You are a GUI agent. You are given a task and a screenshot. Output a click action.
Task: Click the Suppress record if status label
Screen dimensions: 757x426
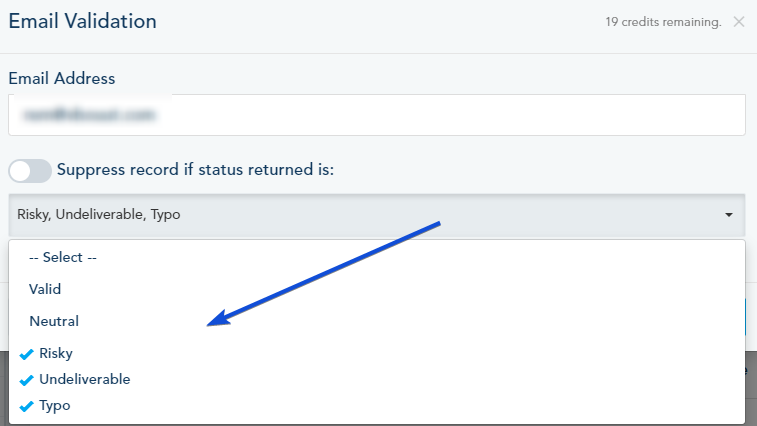click(195, 170)
